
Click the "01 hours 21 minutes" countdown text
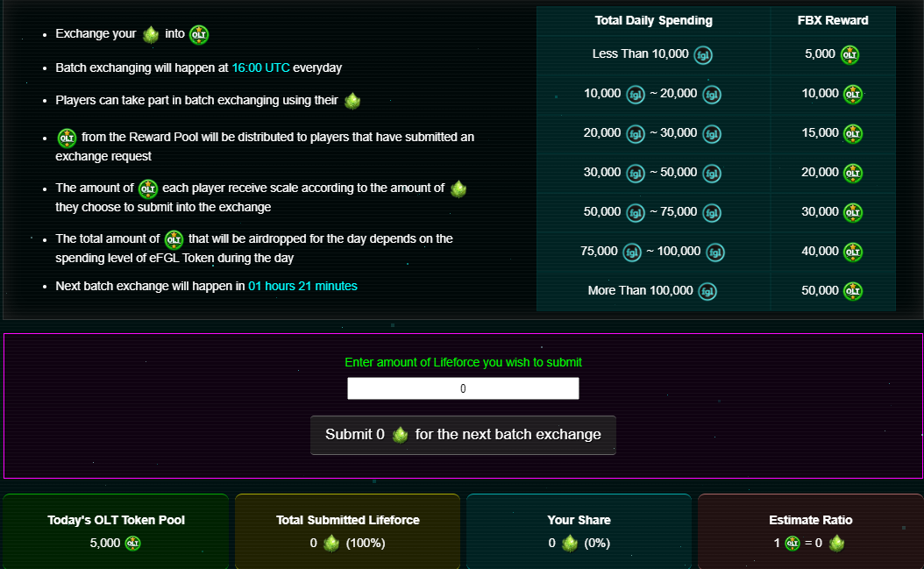[302, 286]
